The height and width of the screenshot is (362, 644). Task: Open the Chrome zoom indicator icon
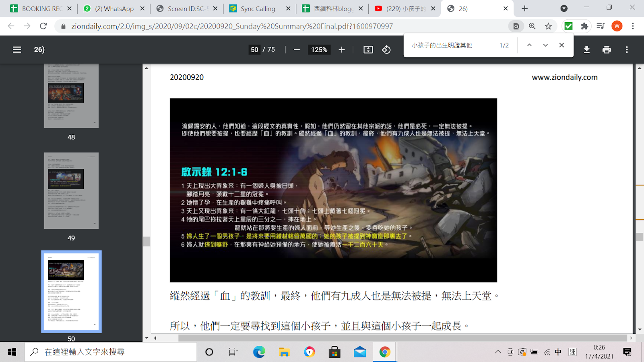click(x=532, y=26)
